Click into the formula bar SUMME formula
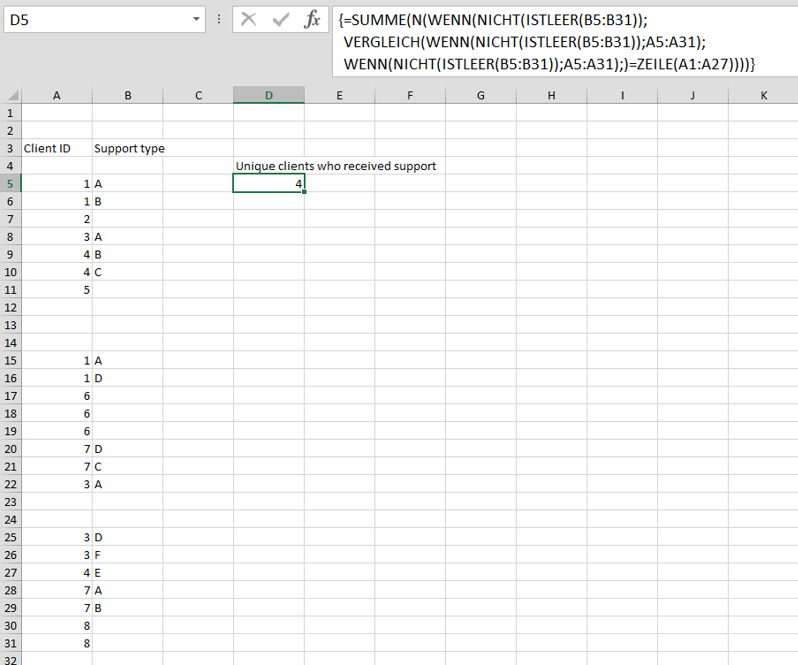Image resolution: width=798 pixels, height=665 pixels. 565,42
